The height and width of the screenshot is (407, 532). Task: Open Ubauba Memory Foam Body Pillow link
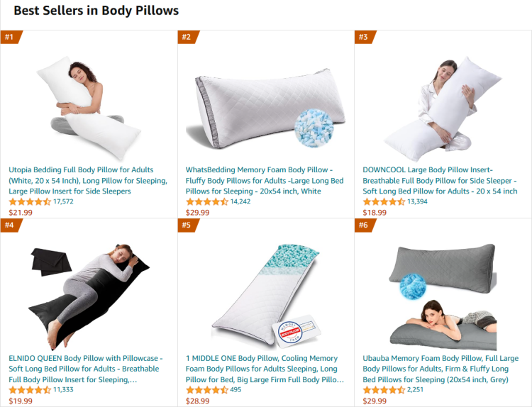(x=440, y=369)
